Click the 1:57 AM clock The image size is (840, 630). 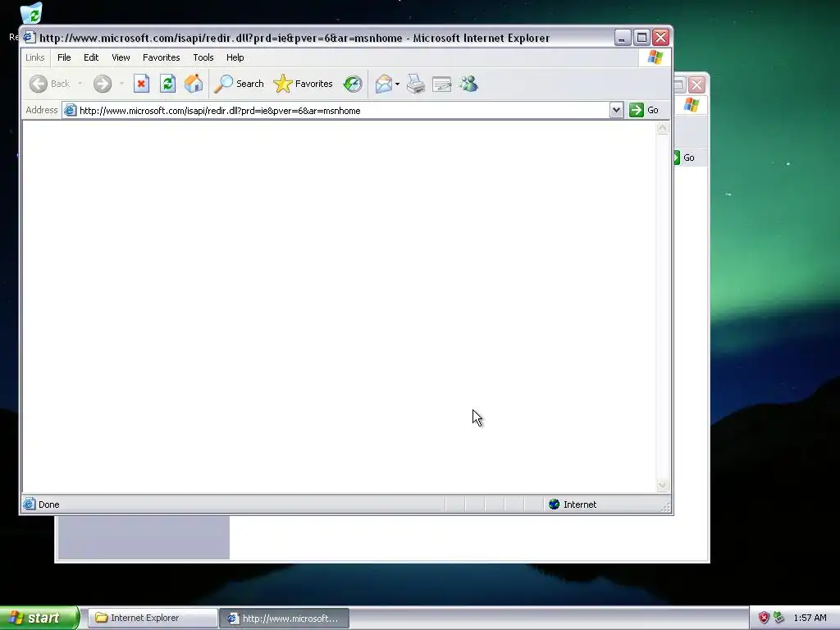[810, 618]
